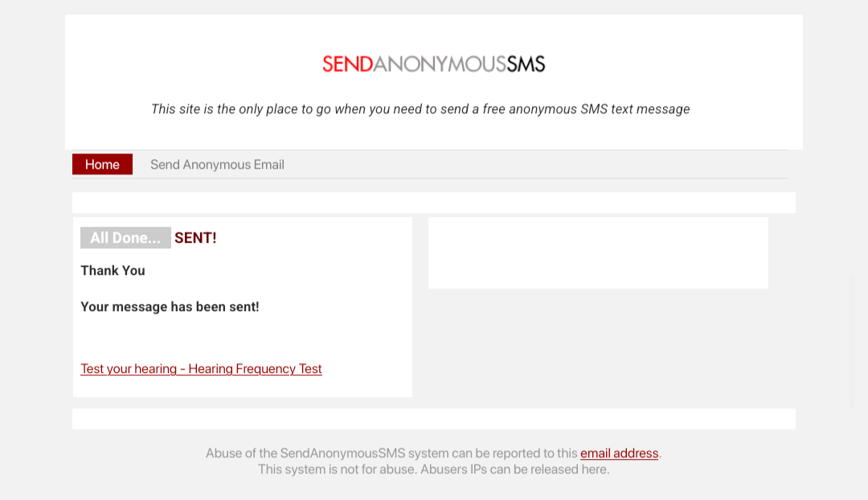This screenshot has height=500, width=868.
Task: Click the Thank You heading
Action: pyautogui.click(x=113, y=271)
